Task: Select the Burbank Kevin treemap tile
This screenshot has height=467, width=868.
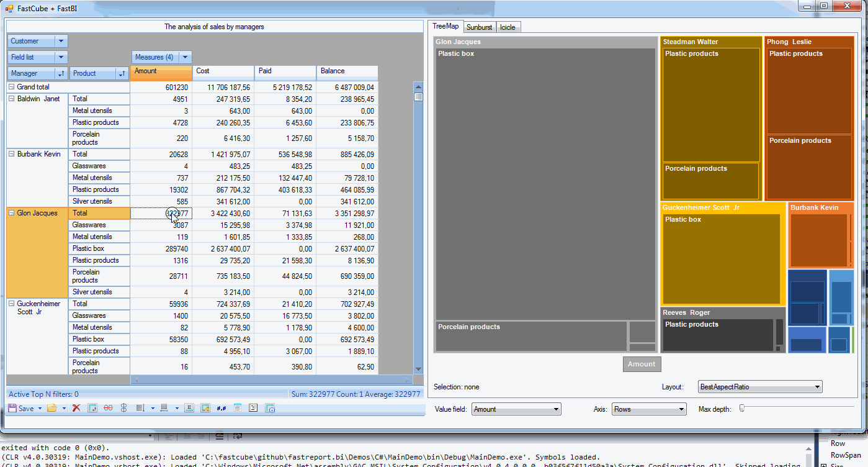Action: pos(820,235)
